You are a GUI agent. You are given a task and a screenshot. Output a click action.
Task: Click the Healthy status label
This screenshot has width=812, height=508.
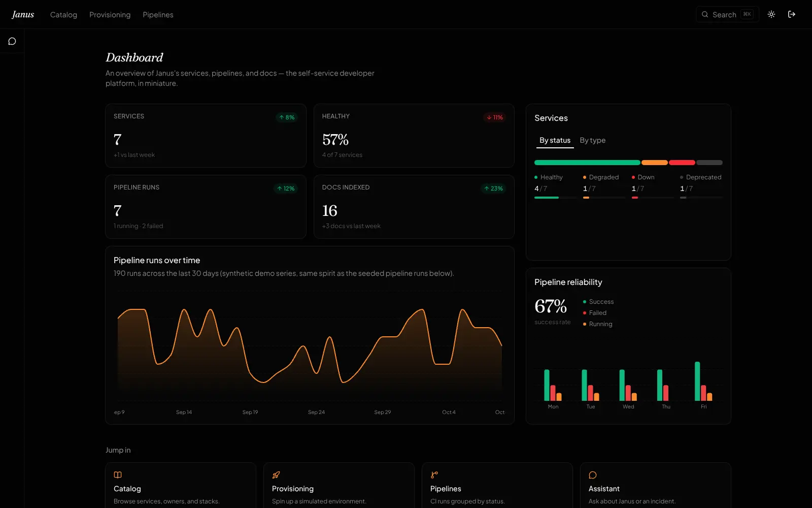click(552, 177)
